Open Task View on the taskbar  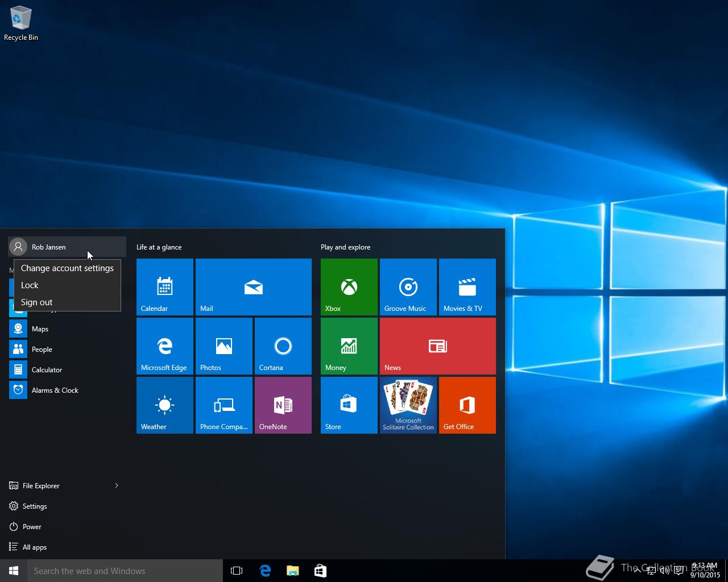pyautogui.click(x=237, y=571)
